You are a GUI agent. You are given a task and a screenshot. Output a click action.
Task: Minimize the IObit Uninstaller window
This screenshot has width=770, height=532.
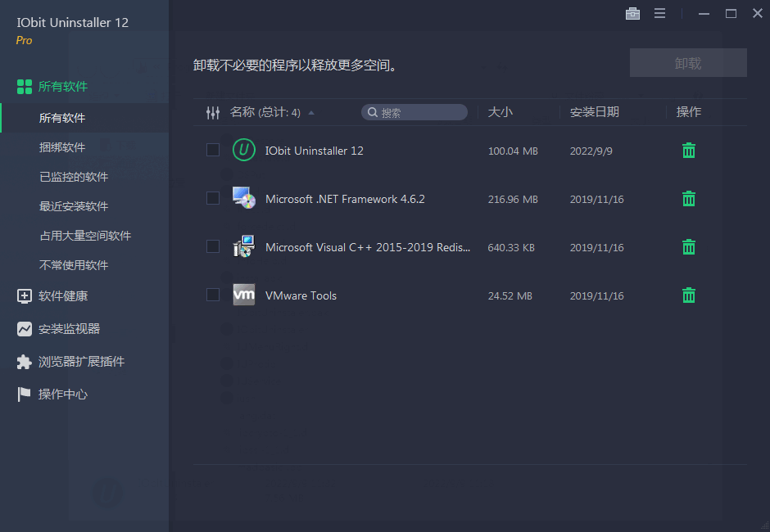(704, 14)
